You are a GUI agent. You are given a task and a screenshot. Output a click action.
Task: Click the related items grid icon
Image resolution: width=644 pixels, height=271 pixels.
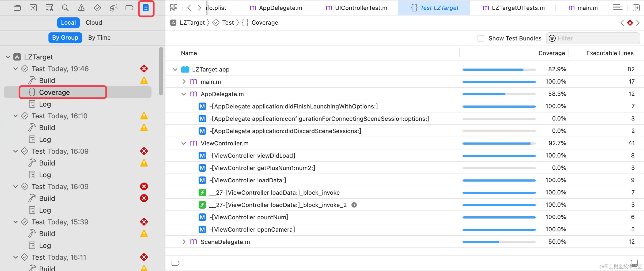click(x=174, y=8)
